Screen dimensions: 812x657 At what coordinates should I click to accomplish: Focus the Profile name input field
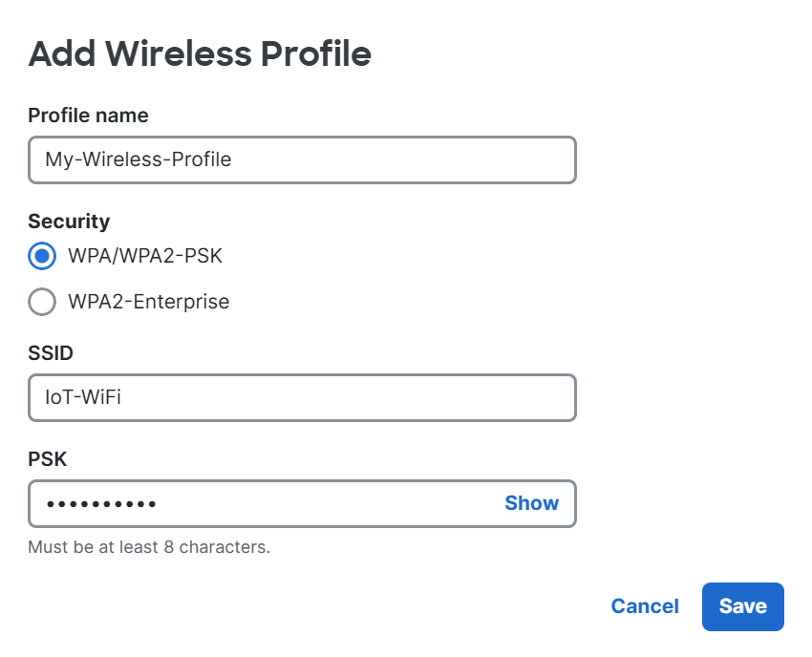tap(302, 159)
